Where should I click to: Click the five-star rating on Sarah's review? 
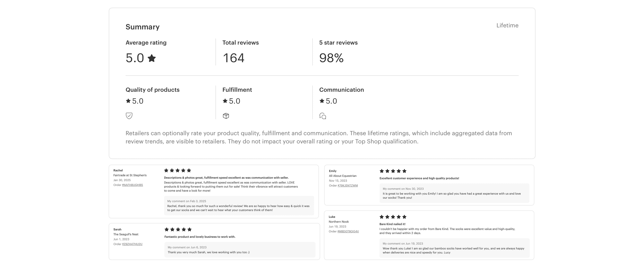coord(178,229)
